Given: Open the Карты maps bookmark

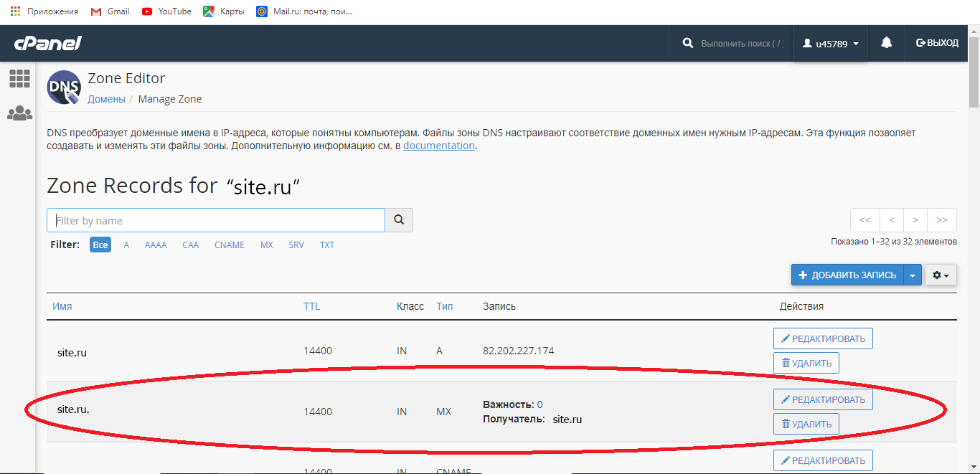Looking at the screenshot, I should [224, 11].
